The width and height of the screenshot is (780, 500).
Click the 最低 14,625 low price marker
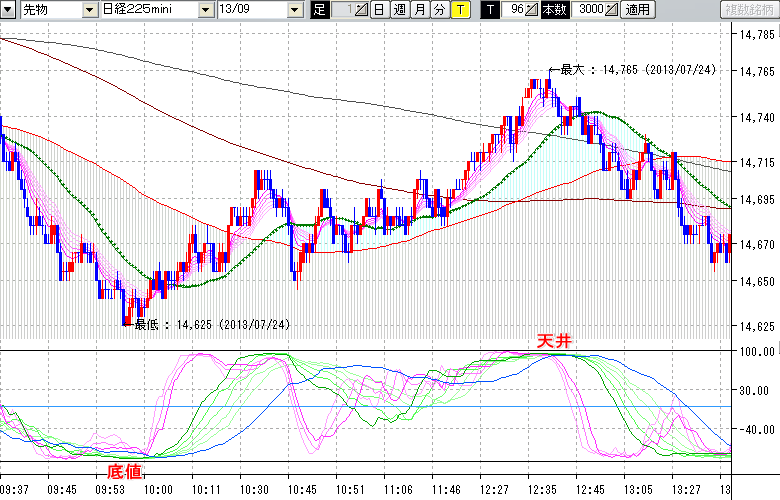point(210,324)
